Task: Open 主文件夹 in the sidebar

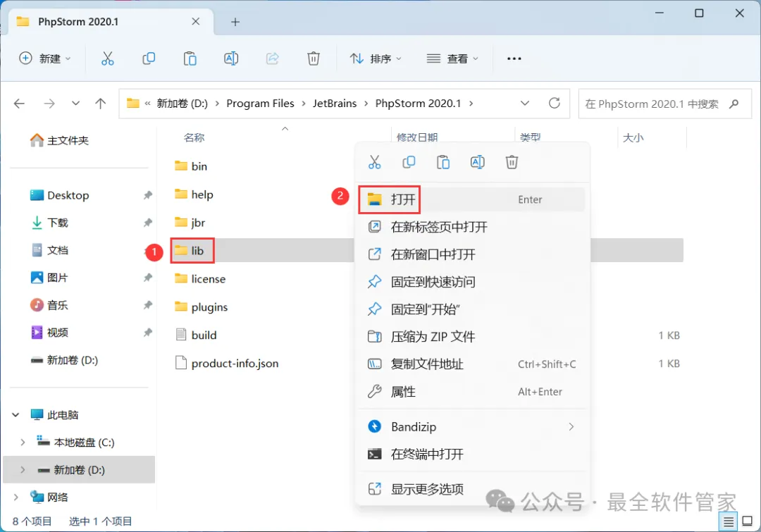Action: [59, 141]
